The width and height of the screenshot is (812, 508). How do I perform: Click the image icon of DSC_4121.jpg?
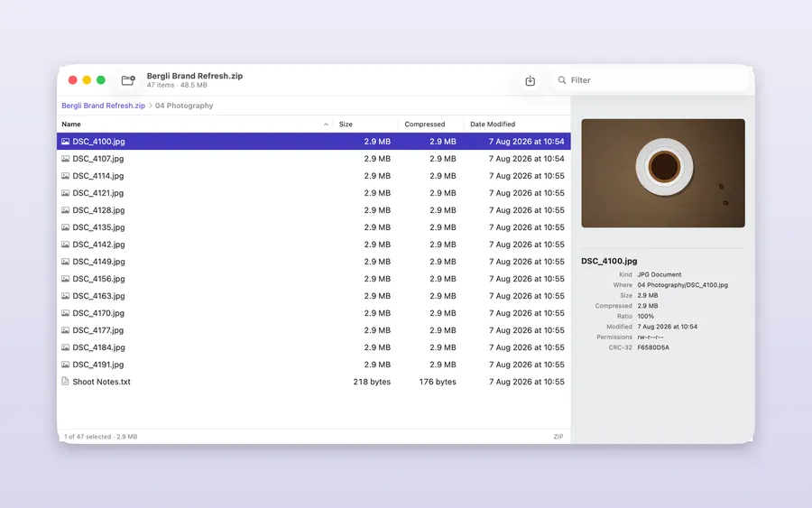65,192
